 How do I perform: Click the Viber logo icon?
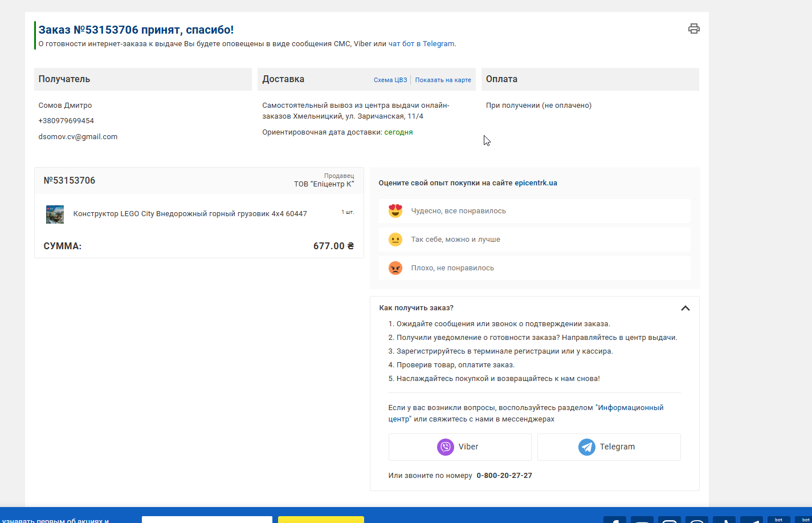coord(446,447)
